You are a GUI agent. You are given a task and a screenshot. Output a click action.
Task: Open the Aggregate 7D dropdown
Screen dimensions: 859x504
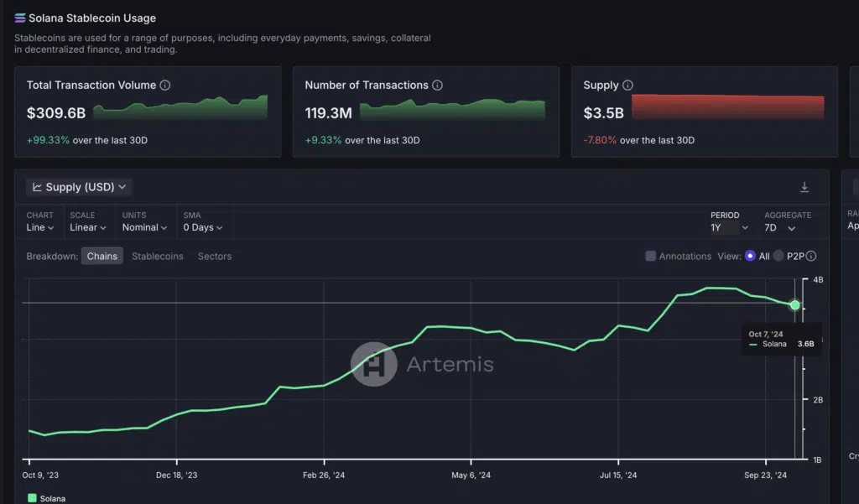(780, 227)
